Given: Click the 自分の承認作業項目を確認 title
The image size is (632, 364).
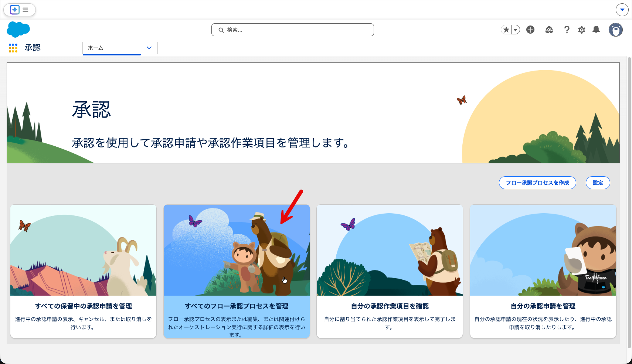Looking at the screenshot, I should pyautogui.click(x=390, y=306).
